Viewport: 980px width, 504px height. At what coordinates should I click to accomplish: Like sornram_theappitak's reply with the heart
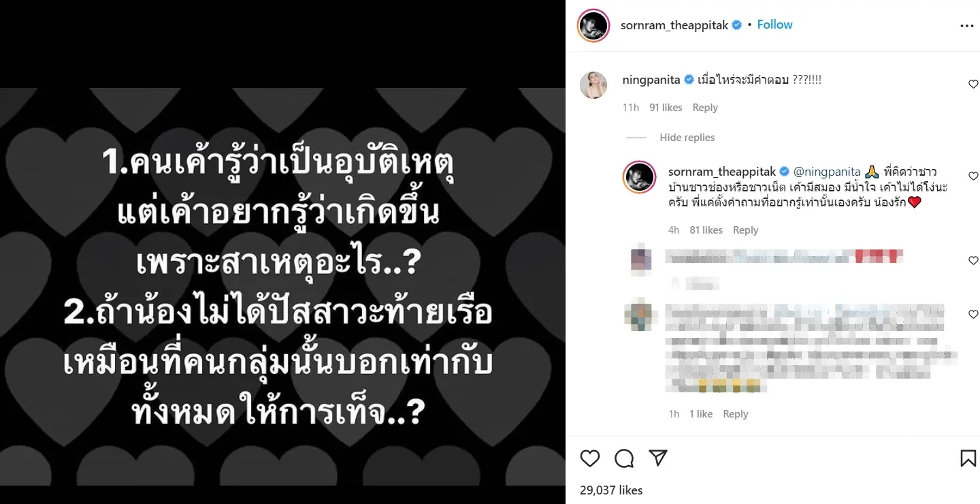pos(973,176)
